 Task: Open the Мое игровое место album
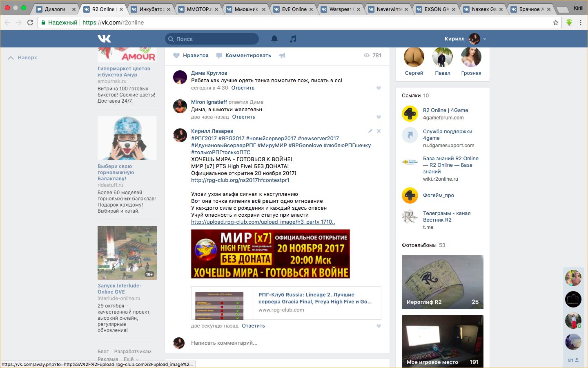pos(443,341)
